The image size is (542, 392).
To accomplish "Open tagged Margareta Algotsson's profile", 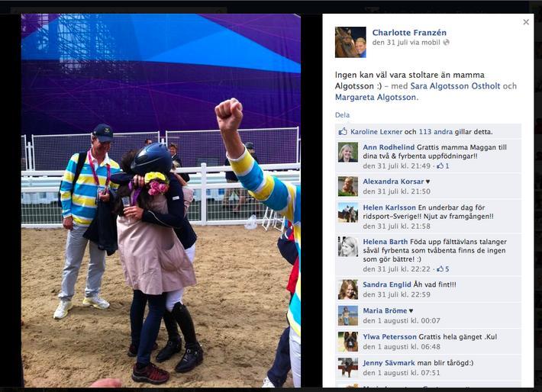I will [376, 98].
